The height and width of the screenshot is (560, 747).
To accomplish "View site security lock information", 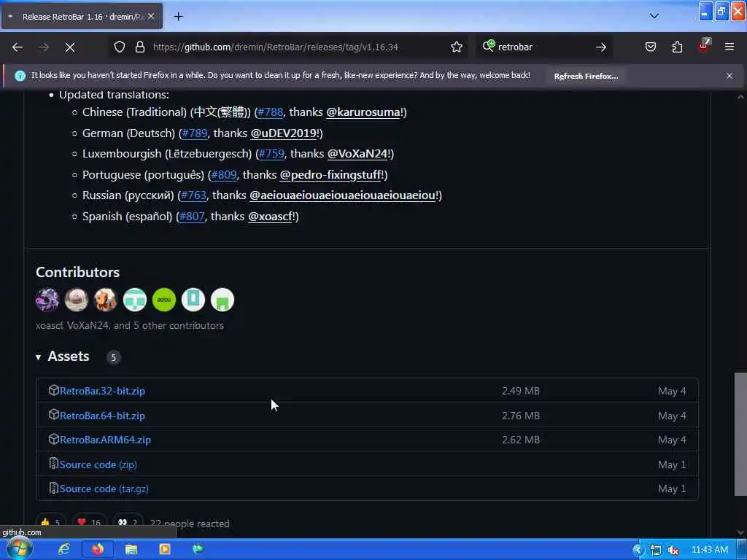I will (139, 47).
